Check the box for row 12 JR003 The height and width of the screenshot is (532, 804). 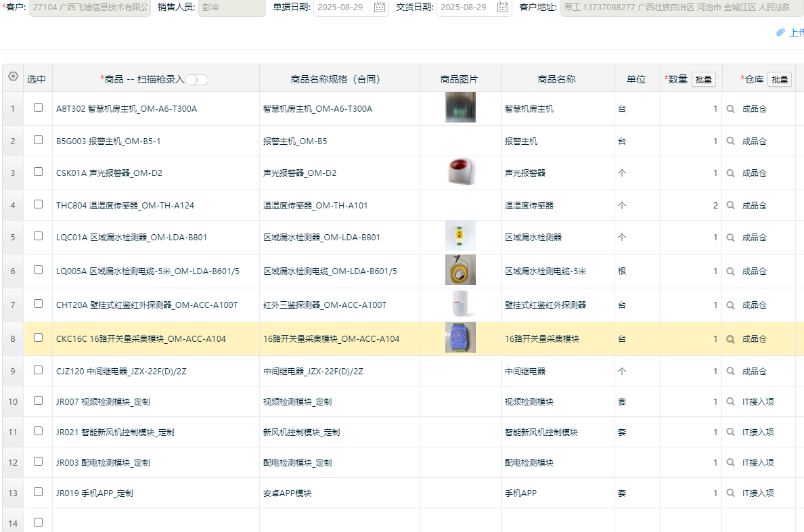(38, 461)
